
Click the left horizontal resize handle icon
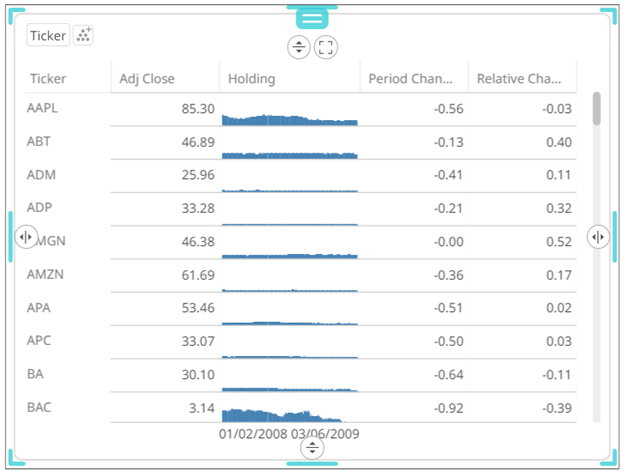(26, 237)
